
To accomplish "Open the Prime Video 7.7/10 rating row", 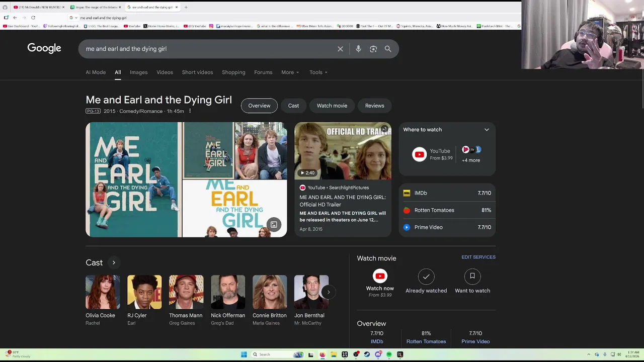I will [x=447, y=227].
